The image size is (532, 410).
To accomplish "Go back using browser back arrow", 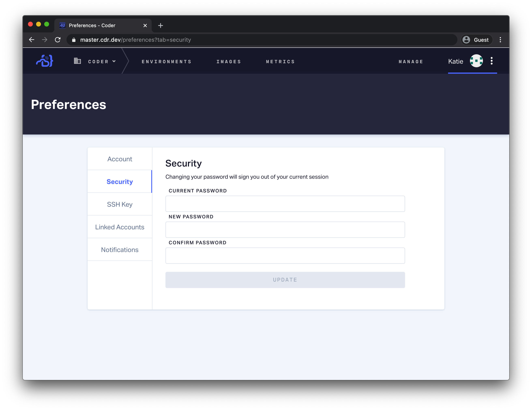I will click(x=32, y=40).
